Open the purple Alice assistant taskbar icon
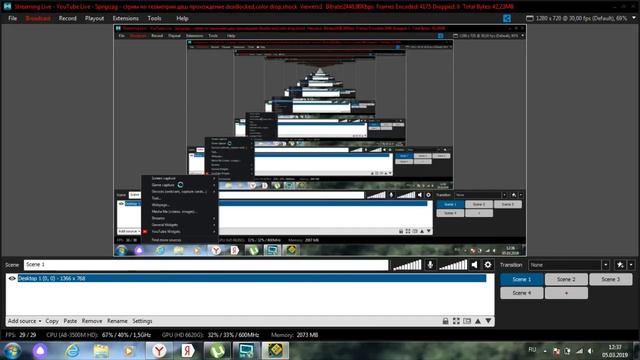640x360 pixels. point(40,351)
